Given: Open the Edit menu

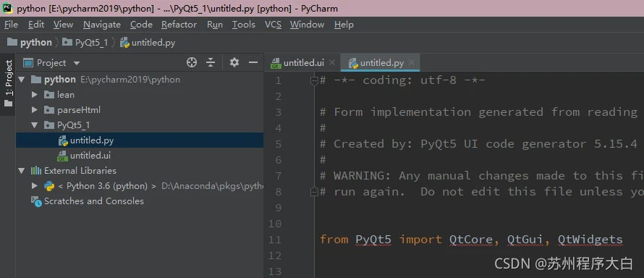Looking at the screenshot, I should pos(36,25).
